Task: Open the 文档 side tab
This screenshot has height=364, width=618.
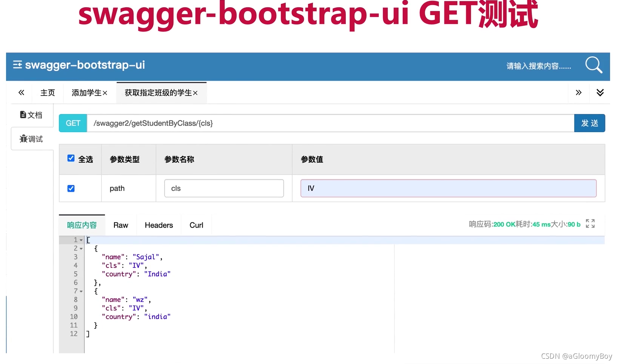Action: pos(31,115)
